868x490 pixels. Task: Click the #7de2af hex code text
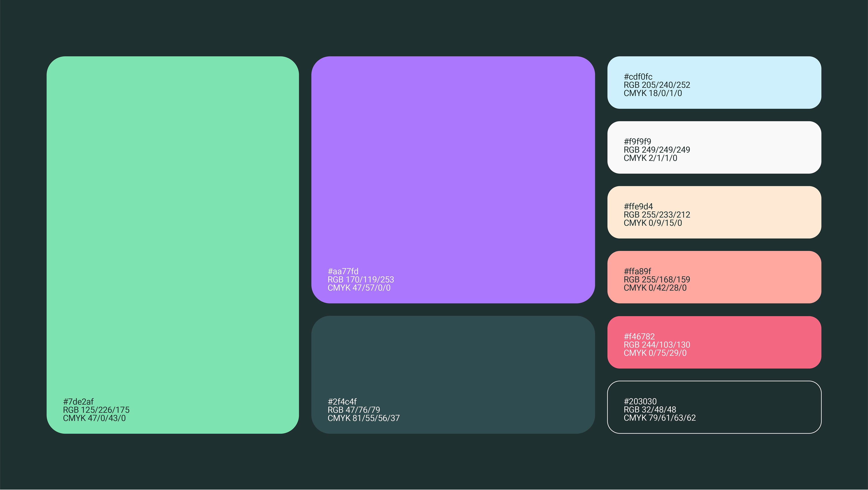coord(78,402)
